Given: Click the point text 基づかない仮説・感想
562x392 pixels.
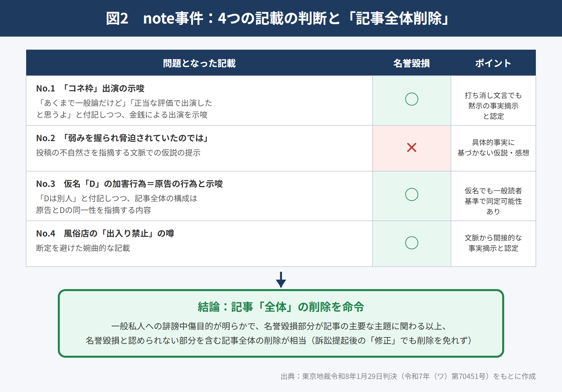Looking at the screenshot, I should [493, 153].
